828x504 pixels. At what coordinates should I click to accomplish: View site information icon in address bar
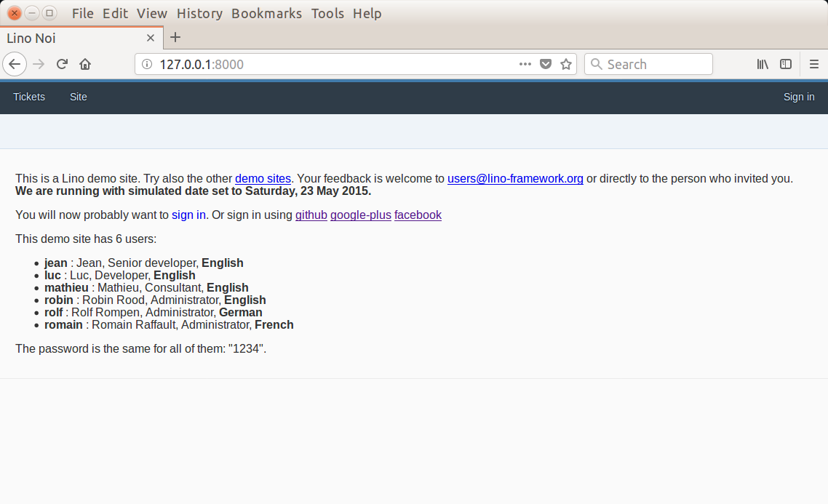pyautogui.click(x=147, y=65)
